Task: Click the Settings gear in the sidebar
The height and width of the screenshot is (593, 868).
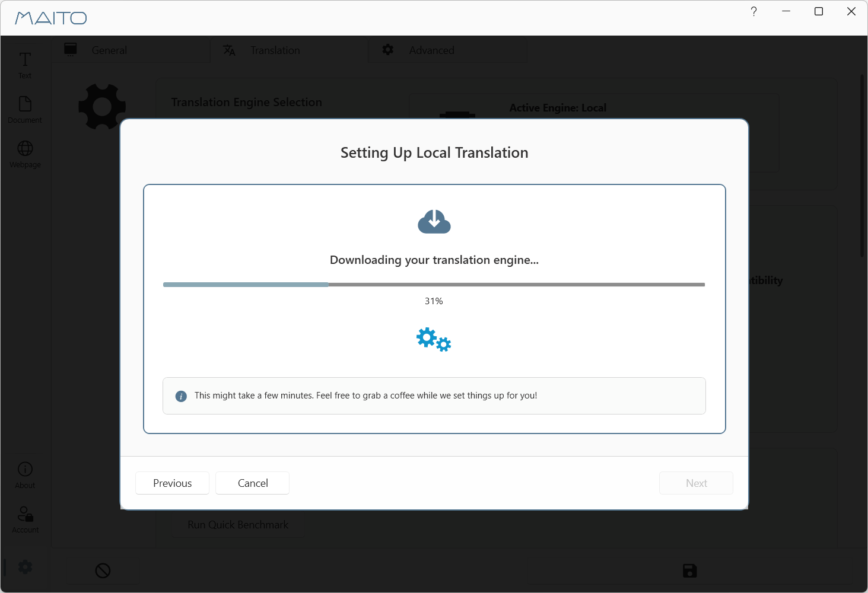Action: coord(24,566)
